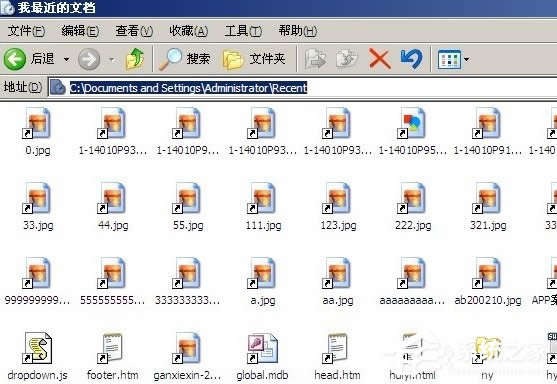This screenshot has height=384, width=557.
Task: Select the 33.jpg shortcut
Action: (38, 207)
